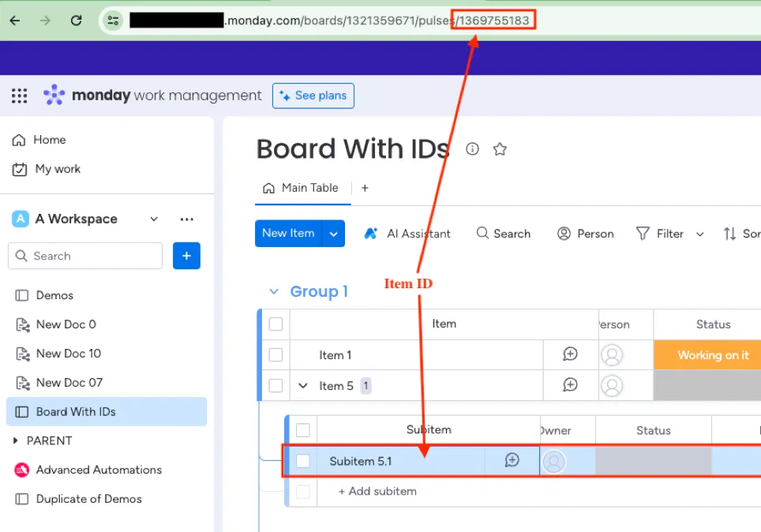Click the Working on it status cell
This screenshot has width=761, height=532.
707,355
